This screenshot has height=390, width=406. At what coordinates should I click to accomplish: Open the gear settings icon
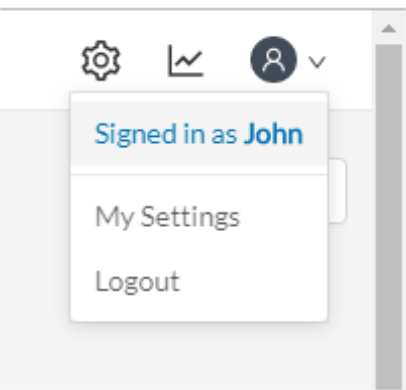[x=101, y=60]
